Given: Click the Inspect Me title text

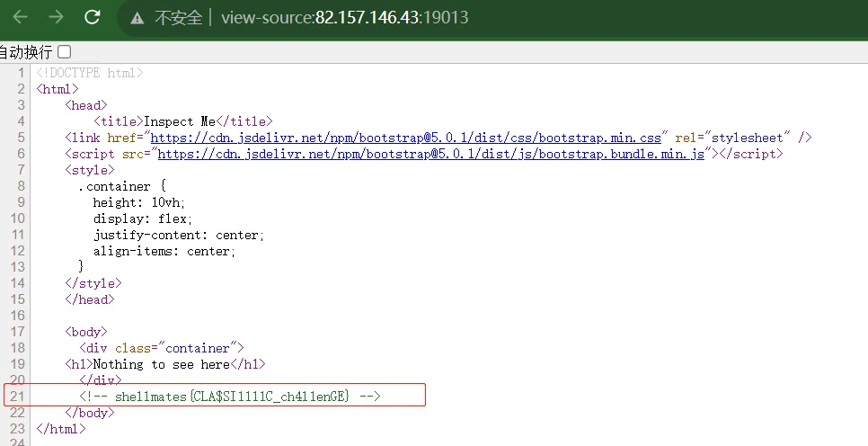Looking at the screenshot, I should pyautogui.click(x=180, y=121).
